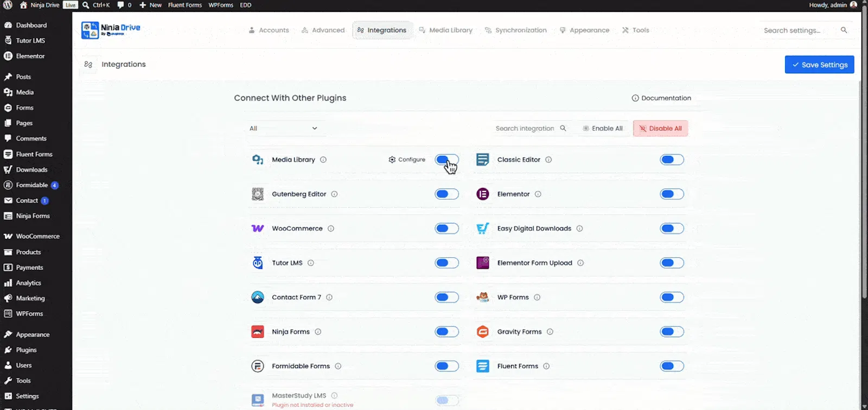Image resolution: width=868 pixels, height=410 pixels.
Task: Toggle Elementor integration switch
Action: pos(672,194)
